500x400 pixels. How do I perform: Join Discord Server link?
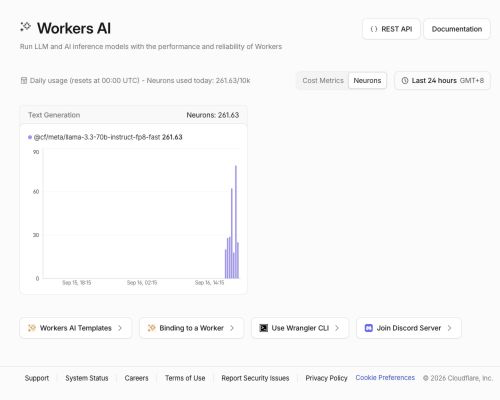409,328
